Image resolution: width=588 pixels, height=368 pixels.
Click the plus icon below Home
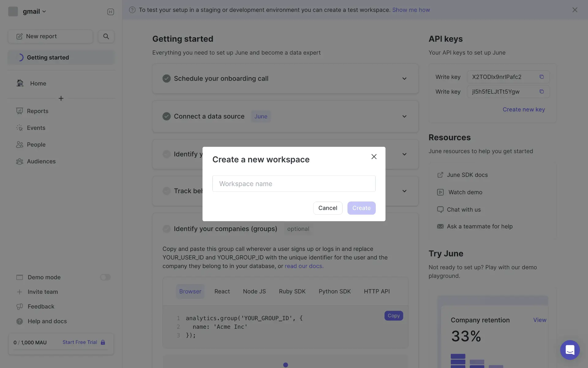[x=61, y=98]
